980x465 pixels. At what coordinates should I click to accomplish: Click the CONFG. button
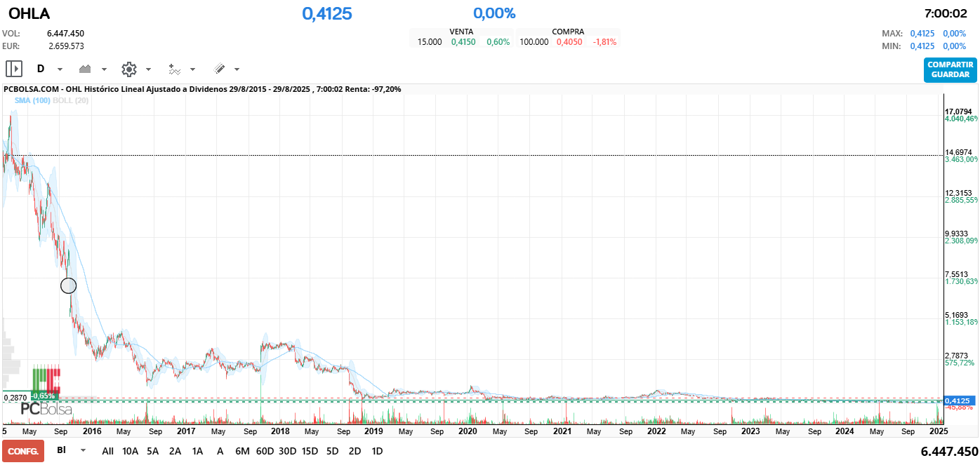pos(23,451)
